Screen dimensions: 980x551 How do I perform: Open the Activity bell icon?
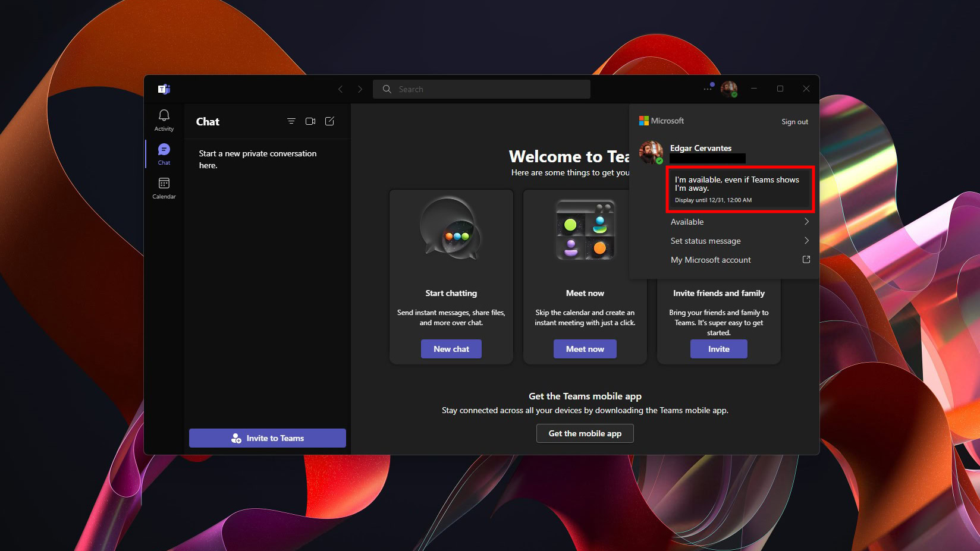click(x=164, y=119)
